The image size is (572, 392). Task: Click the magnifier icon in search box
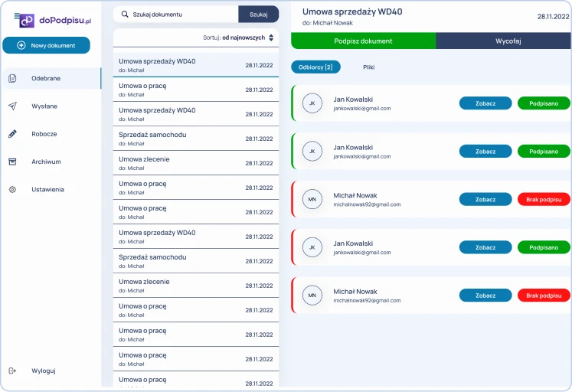[125, 15]
